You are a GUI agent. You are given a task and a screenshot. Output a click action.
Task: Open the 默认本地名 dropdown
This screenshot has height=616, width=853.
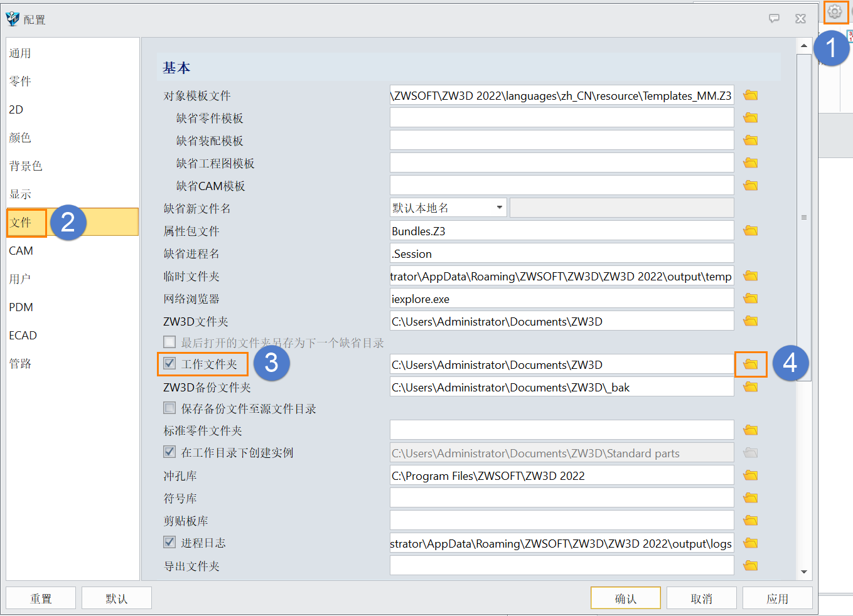click(448, 208)
